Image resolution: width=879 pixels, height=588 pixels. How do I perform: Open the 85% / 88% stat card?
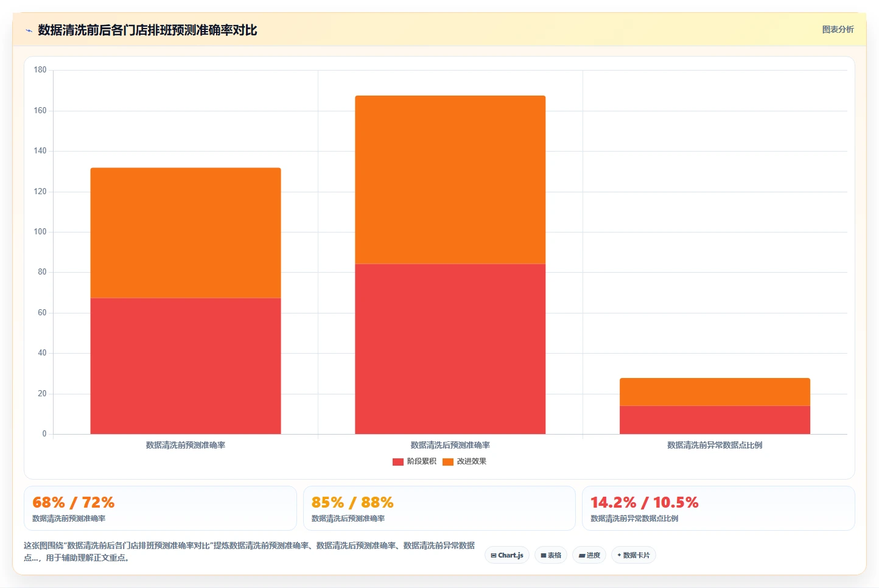pos(439,508)
